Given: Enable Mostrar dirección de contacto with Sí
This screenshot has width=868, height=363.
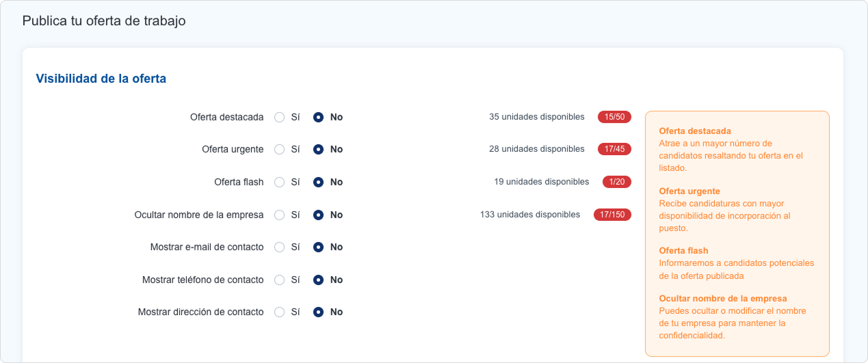Looking at the screenshot, I should pos(279,312).
